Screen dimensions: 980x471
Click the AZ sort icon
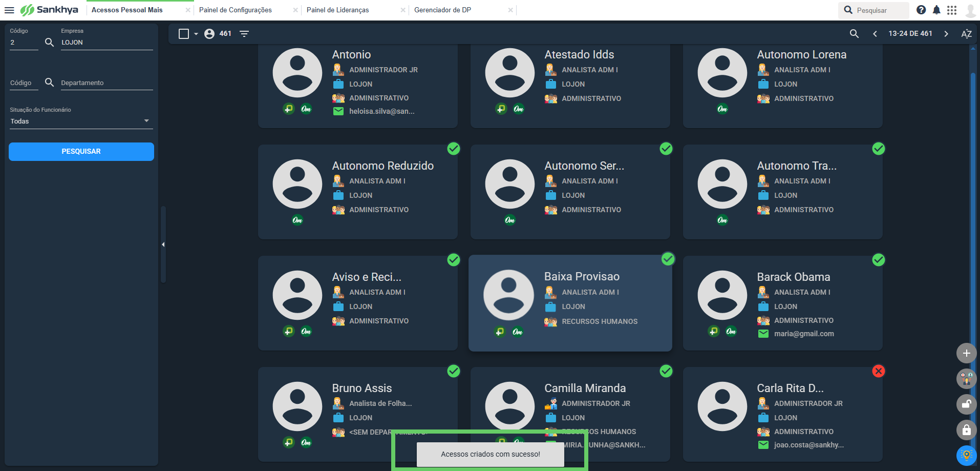point(966,34)
